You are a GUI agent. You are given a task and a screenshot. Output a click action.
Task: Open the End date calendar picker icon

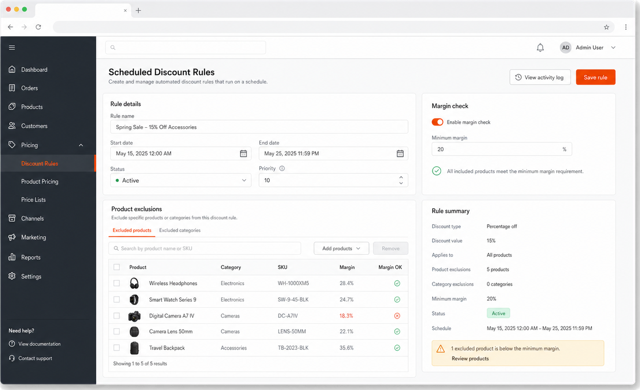(x=400, y=153)
